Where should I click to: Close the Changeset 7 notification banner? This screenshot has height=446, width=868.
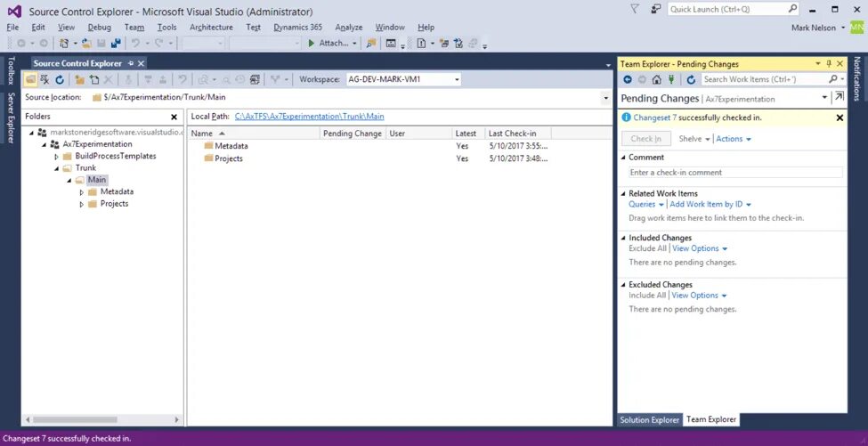pyautogui.click(x=840, y=118)
